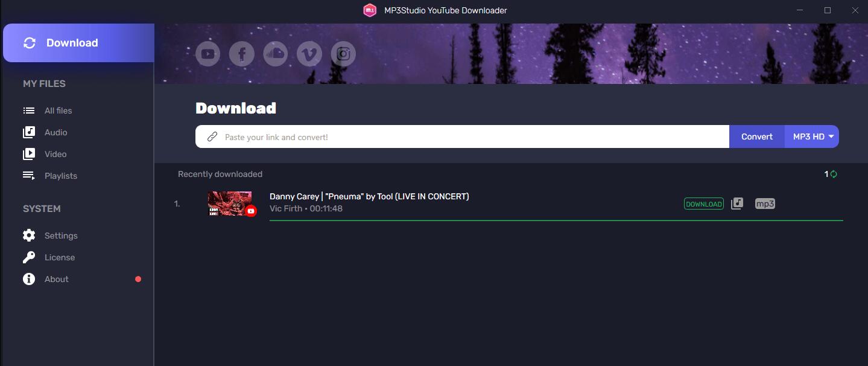Open the SoundCloud source icon
The width and height of the screenshot is (868, 366).
pos(275,54)
